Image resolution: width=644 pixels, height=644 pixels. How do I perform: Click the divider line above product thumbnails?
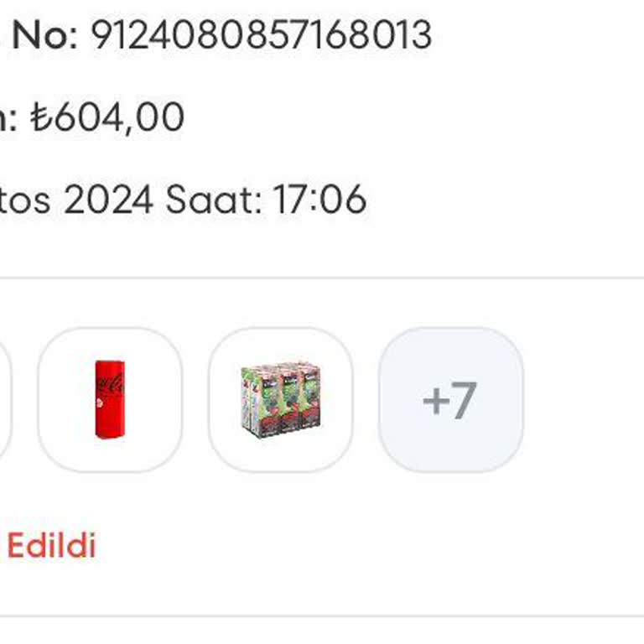[322, 278]
